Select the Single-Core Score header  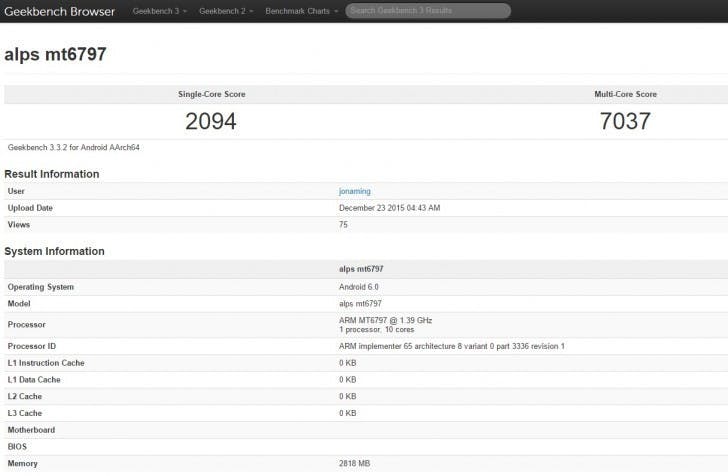point(212,94)
